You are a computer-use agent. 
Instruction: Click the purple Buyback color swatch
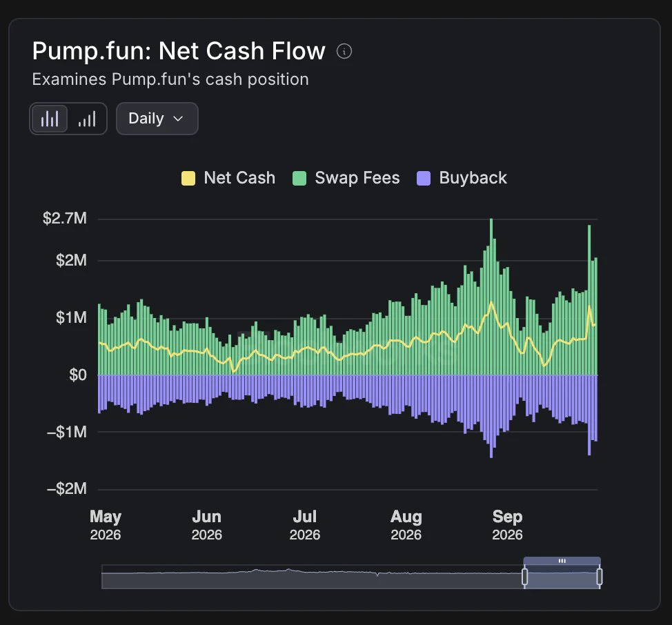click(424, 178)
